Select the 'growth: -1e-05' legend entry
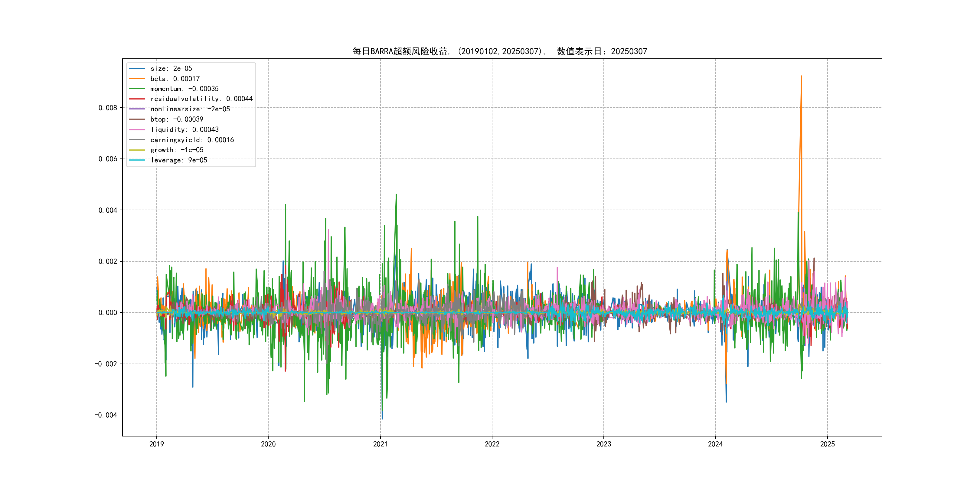Viewport: 980px width, 490px height. 177,150
